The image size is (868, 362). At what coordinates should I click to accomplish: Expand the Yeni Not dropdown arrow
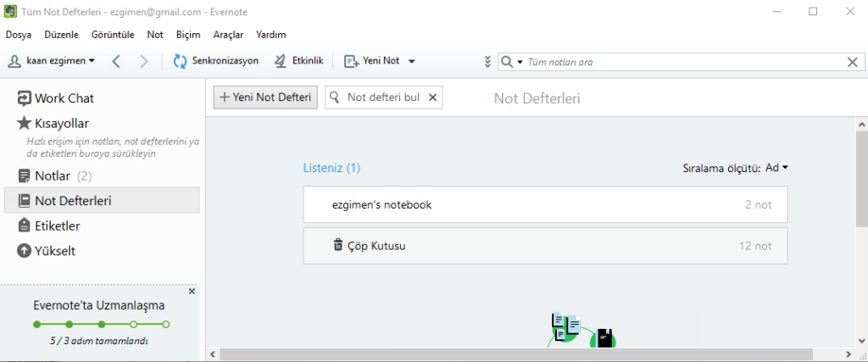click(x=411, y=61)
